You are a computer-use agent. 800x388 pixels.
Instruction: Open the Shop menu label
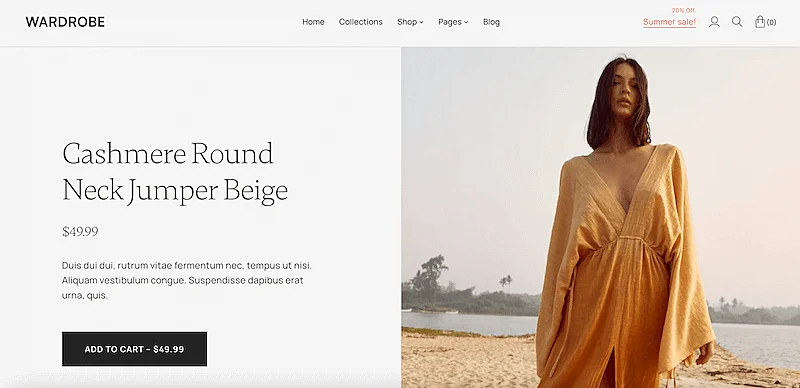[407, 22]
